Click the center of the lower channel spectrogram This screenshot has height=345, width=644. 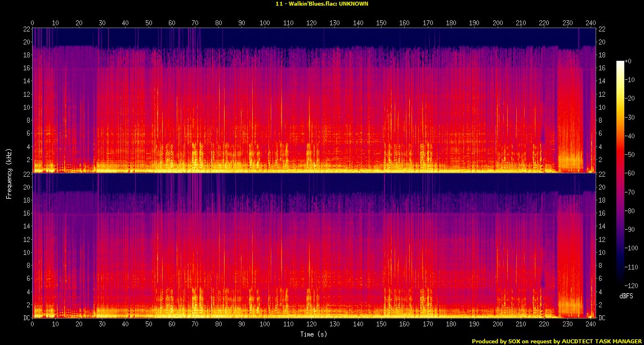coord(314,246)
